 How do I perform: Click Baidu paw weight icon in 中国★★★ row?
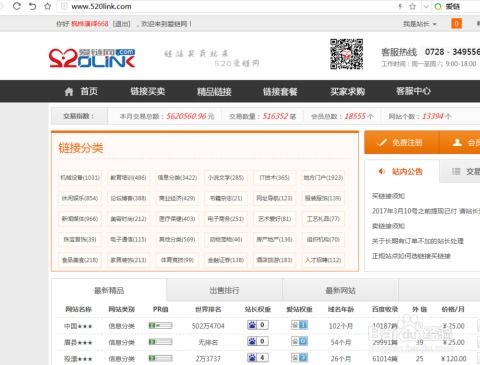(258, 325)
